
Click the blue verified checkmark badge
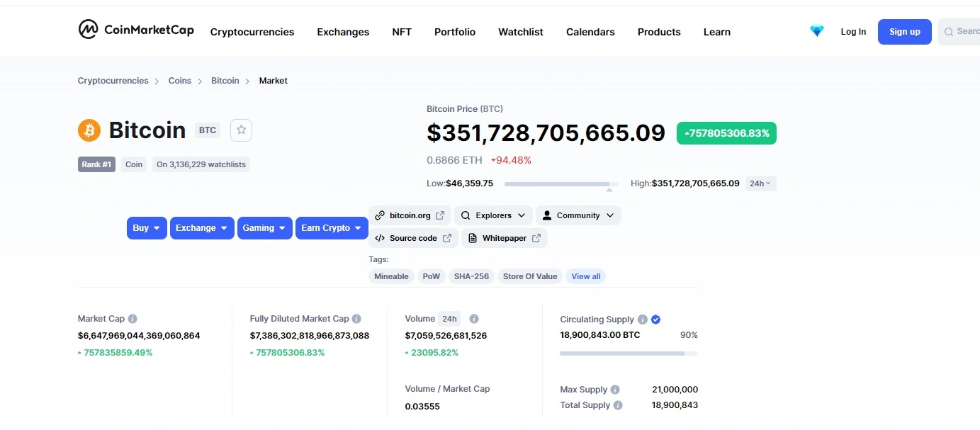655,319
